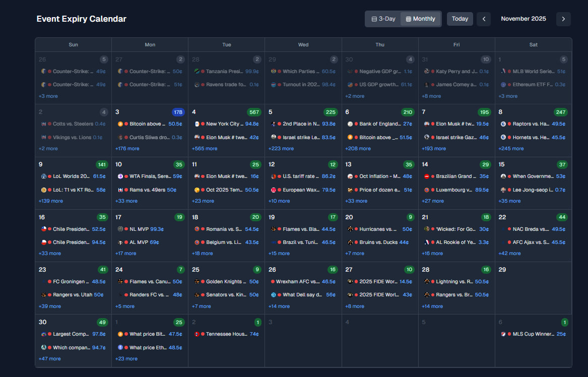The width and height of the screenshot is (588, 377).
Task: Open Colts vs. Steelers event
Action: pyautogui.click(x=74, y=124)
